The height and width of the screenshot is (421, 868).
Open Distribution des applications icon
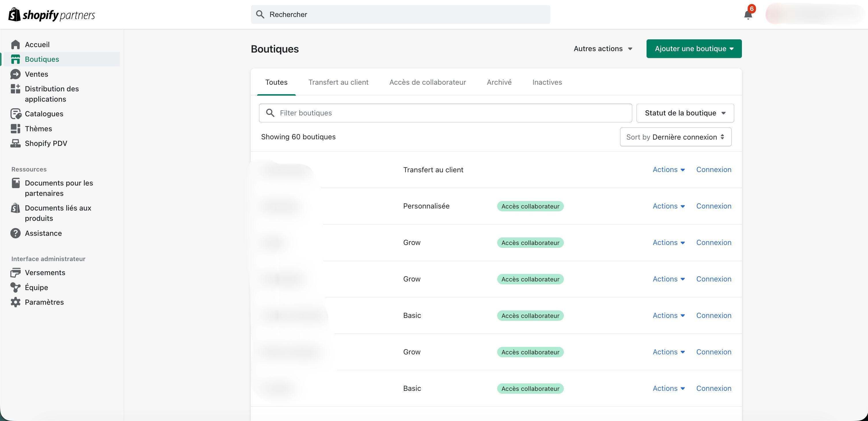point(16,89)
